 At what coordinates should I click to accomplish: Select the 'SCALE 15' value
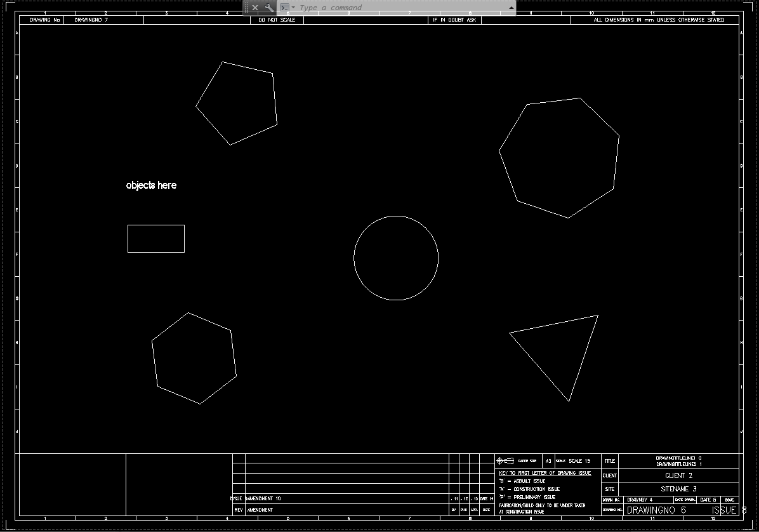click(x=579, y=461)
